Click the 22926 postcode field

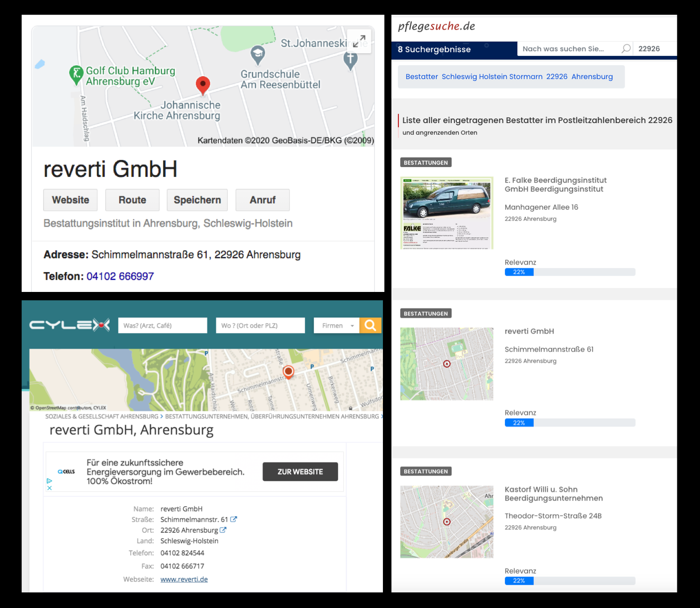point(655,49)
